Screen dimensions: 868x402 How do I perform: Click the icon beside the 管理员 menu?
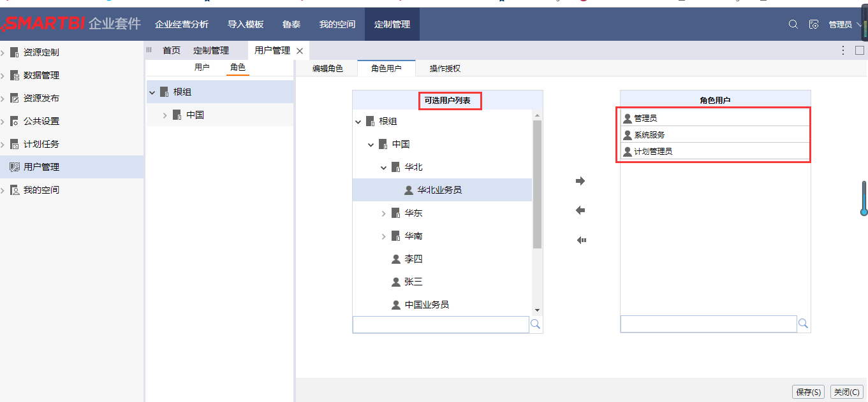[814, 24]
